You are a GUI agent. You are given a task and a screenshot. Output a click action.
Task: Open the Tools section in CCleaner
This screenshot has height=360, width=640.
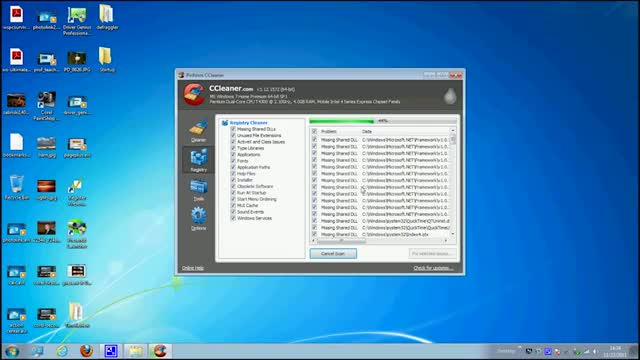point(198,190)
